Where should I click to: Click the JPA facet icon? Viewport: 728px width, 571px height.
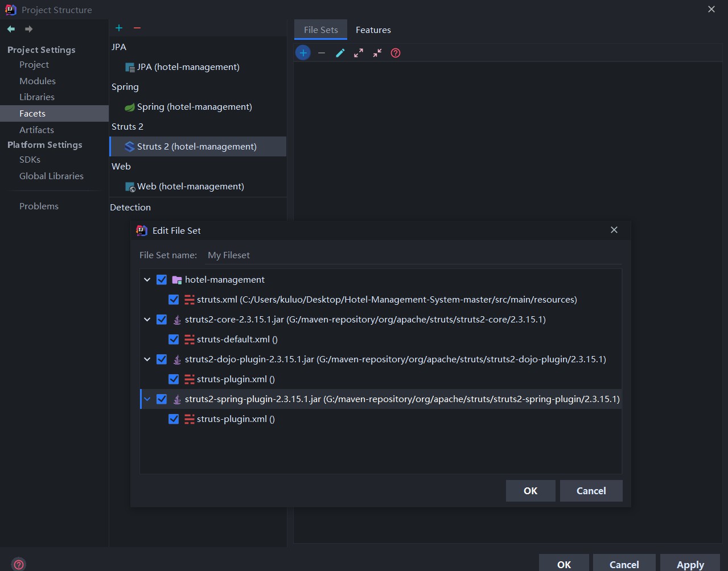click(x=130, y=67)
